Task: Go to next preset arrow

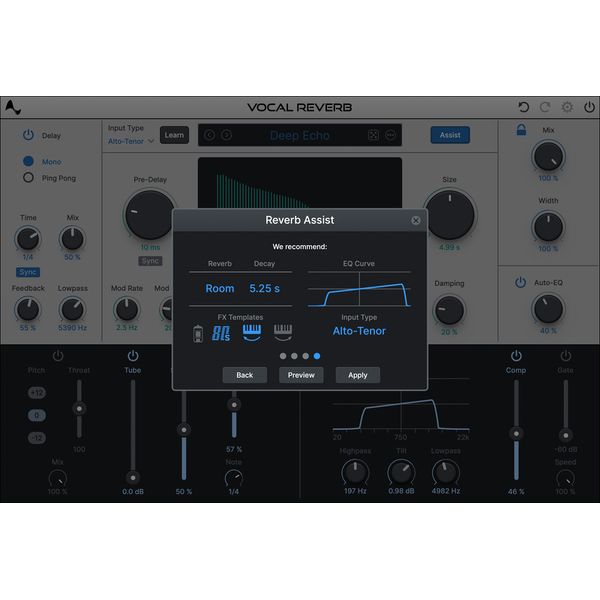Action: pos(226,135)
